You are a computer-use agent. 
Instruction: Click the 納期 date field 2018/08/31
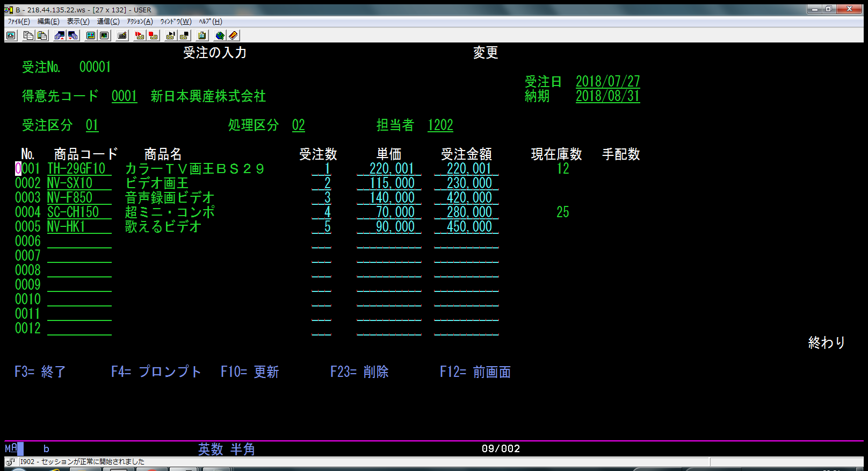(607, 96)
